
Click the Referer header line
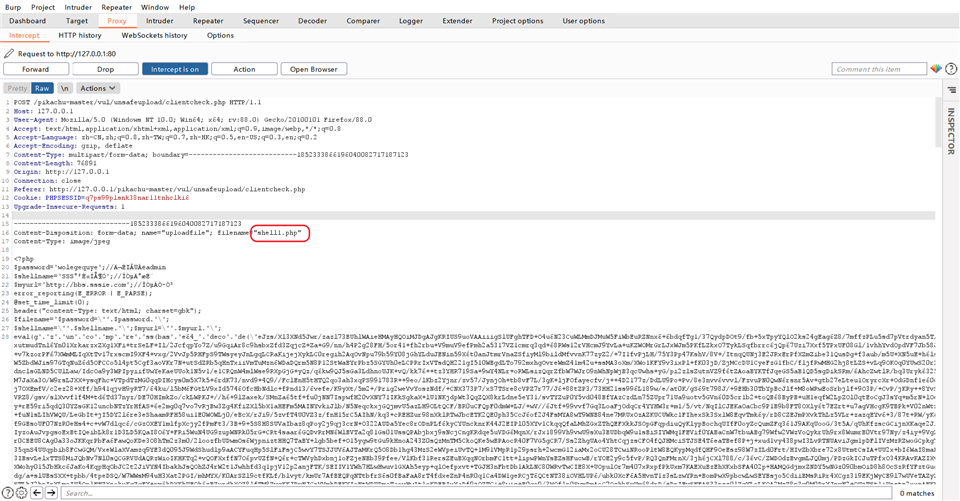159,190
